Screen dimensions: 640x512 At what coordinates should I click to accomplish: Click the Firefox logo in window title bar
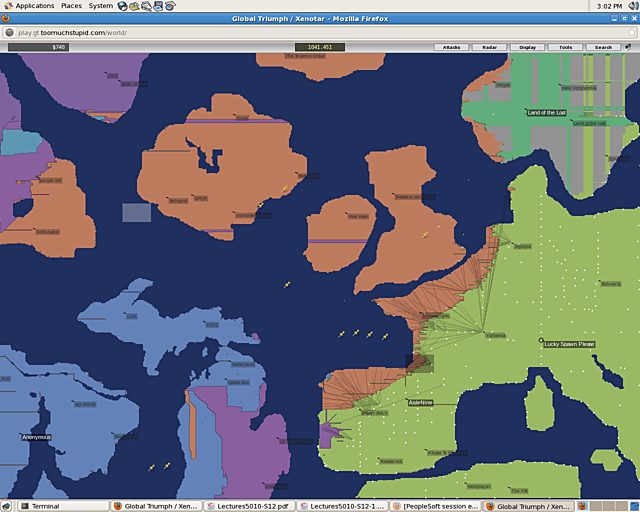pyautogui.click(x=5, y=18)
